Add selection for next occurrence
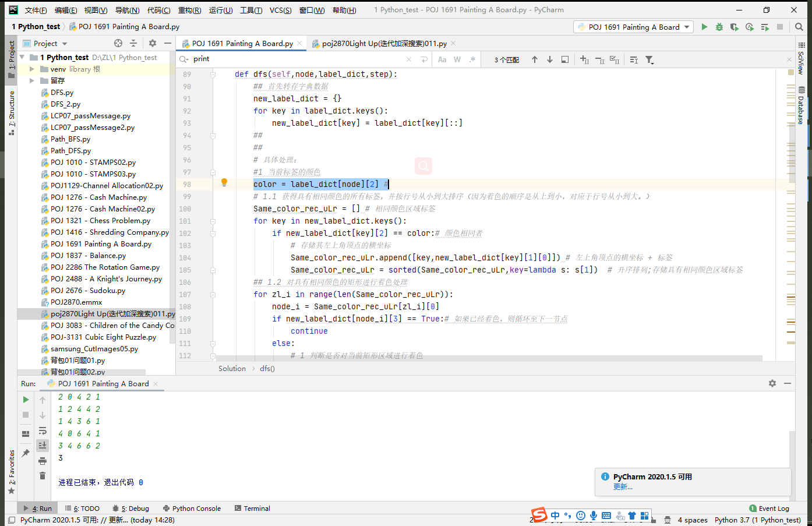Viewport: 812px width, 526px height. click(585, 59)
